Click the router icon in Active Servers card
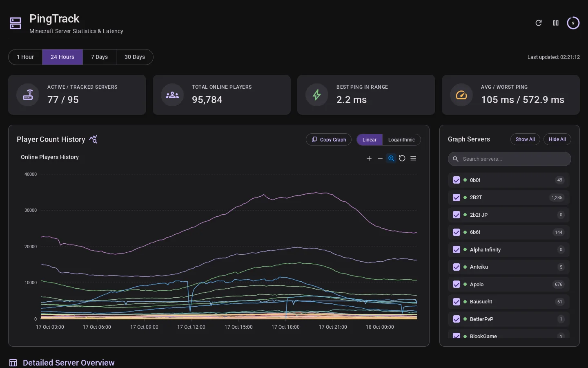 click(x=28, y=95)
